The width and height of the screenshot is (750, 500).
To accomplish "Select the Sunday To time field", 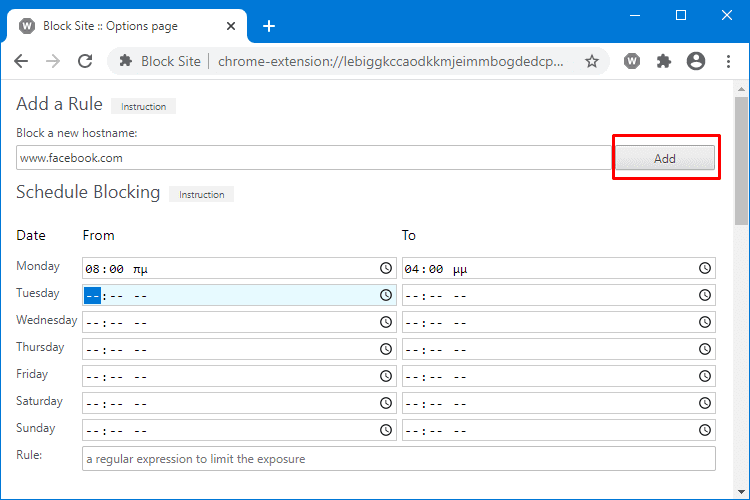I will click(x=559, y=430).
